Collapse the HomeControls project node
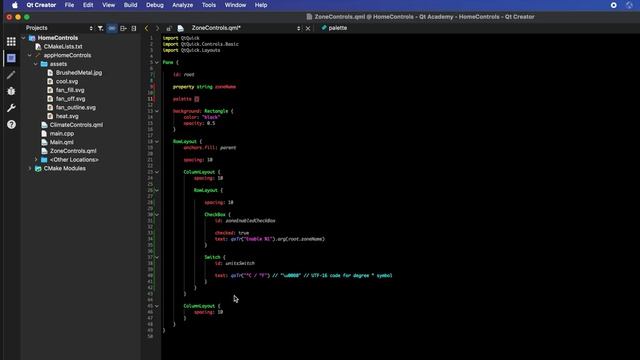The width and height of the screenshot is (640, 360). tap(23, 38)
